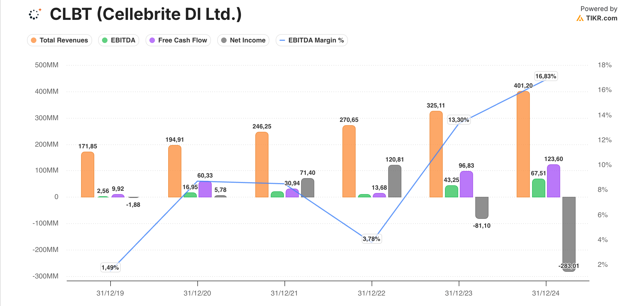Toggle the Net Income legend chip
The height and width of the screenshot is (306, 644).
[x=243, y=40]
